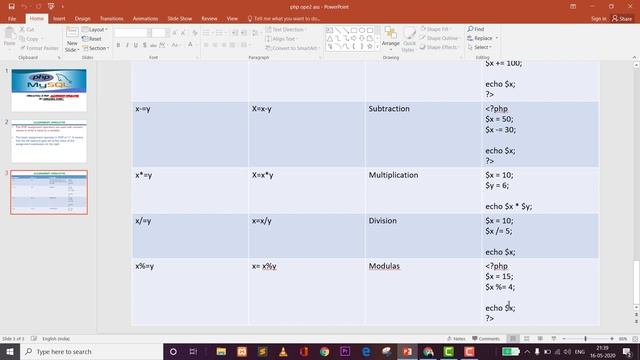Select the rectangle shape in shapes gallery
This screenshot has height=360, width=640.
[354, 31]
